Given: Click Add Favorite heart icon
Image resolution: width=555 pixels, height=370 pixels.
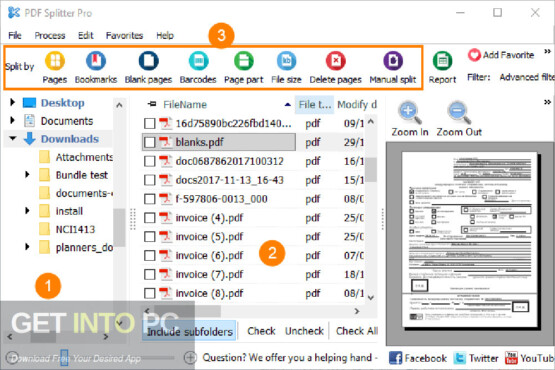Looking at the screenshot, I should coord(474,55).
